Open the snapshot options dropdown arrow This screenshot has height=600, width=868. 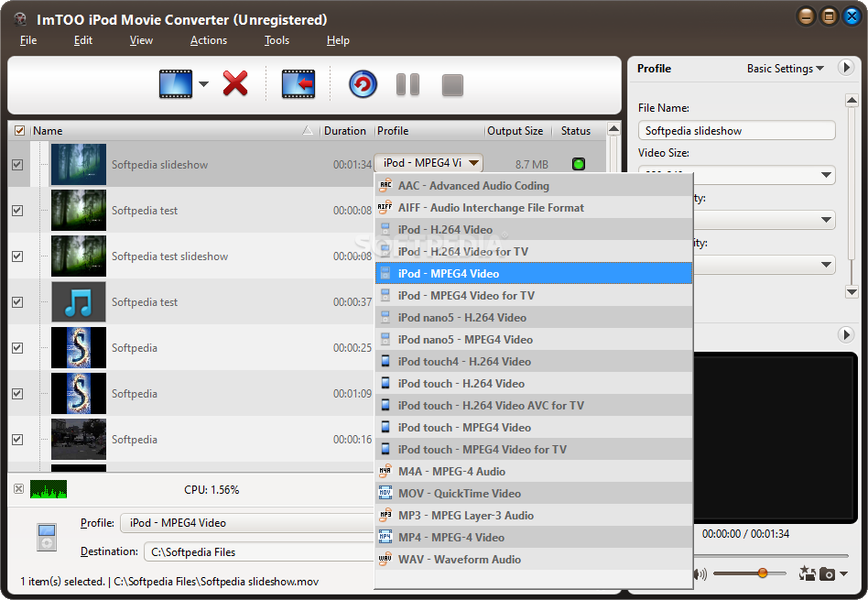coord(843,573)
